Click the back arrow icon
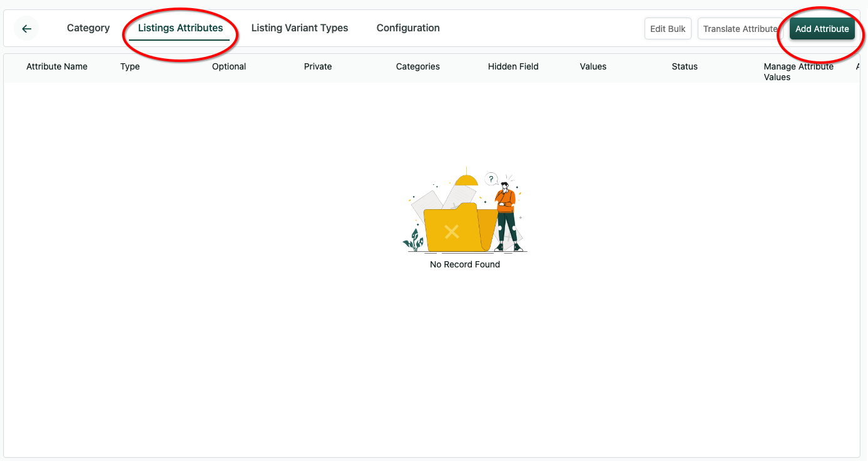This screenshot has height=461, width=868. [26, 29]
